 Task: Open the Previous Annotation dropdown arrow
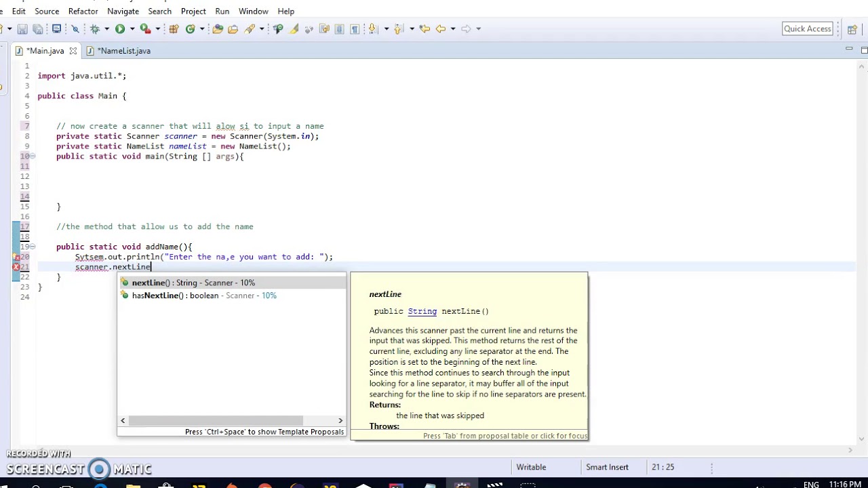pos(412,28)
